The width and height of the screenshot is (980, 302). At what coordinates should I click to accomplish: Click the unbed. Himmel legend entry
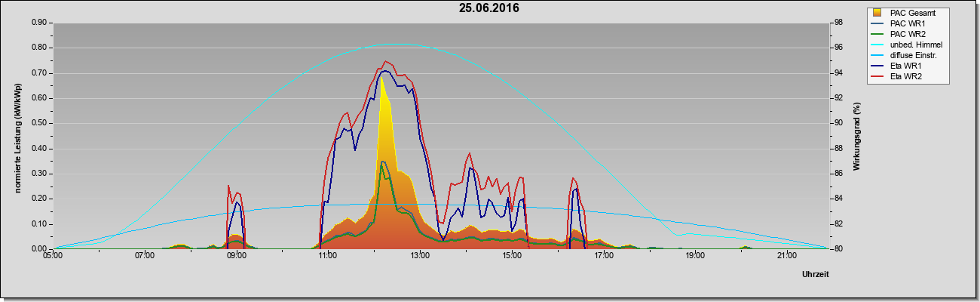(x=908, y=45)
